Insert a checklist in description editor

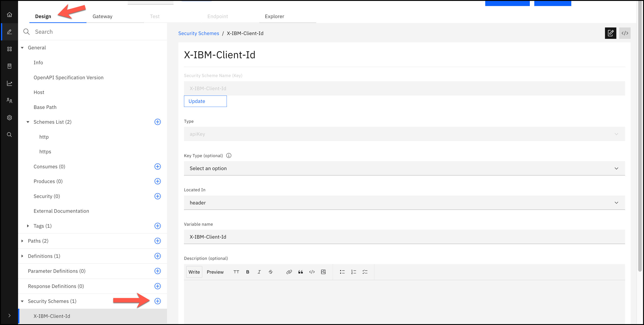click(x=365, y=272)
